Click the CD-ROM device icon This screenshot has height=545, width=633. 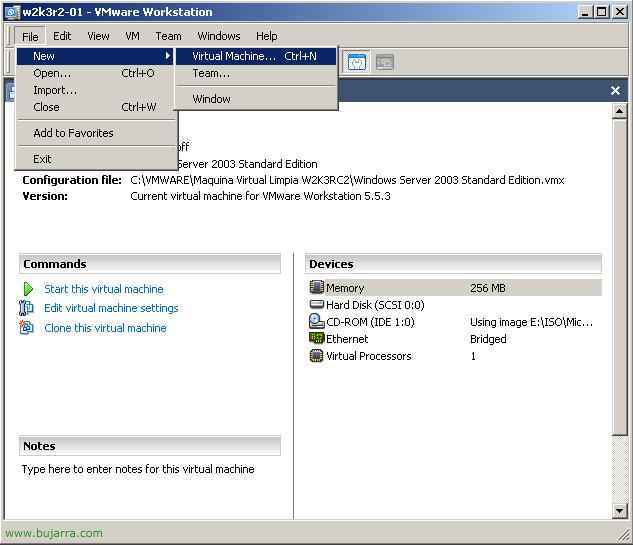coord(316,321)
